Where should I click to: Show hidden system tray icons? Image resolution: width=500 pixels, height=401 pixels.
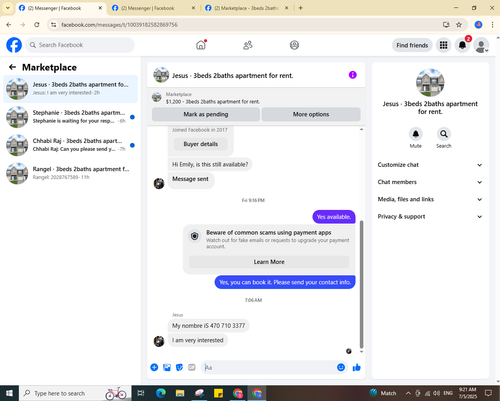coord(408,393)
